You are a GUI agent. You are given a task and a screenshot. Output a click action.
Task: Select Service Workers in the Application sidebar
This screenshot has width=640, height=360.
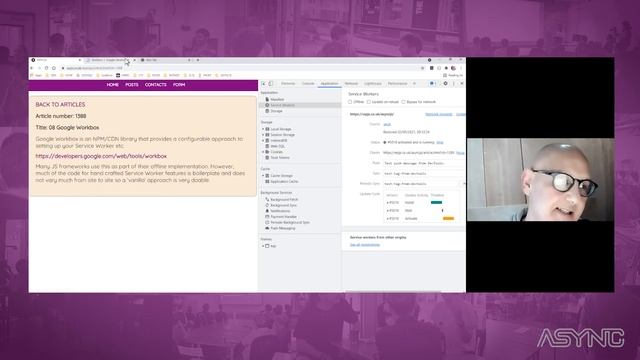pos(282,105)
